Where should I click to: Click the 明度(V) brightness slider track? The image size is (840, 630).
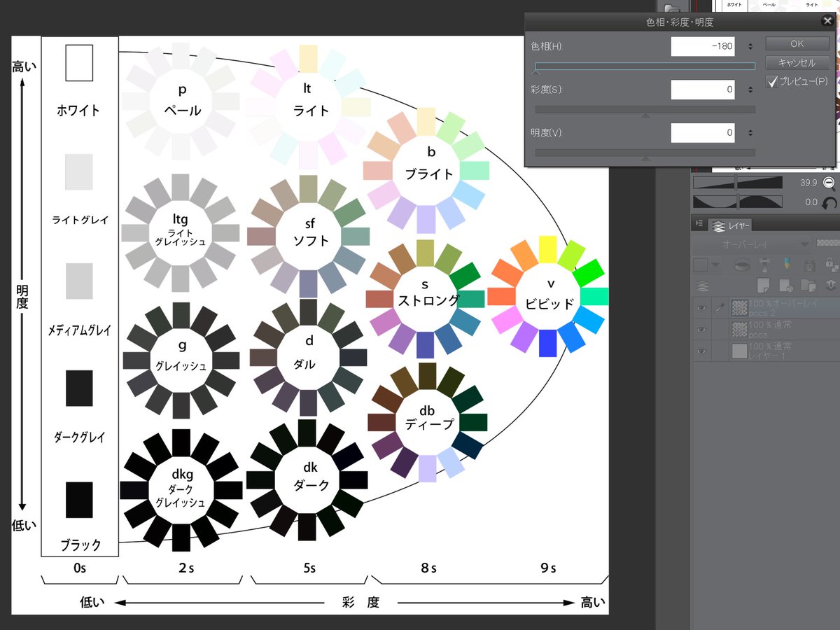click(x=645, y=152)
